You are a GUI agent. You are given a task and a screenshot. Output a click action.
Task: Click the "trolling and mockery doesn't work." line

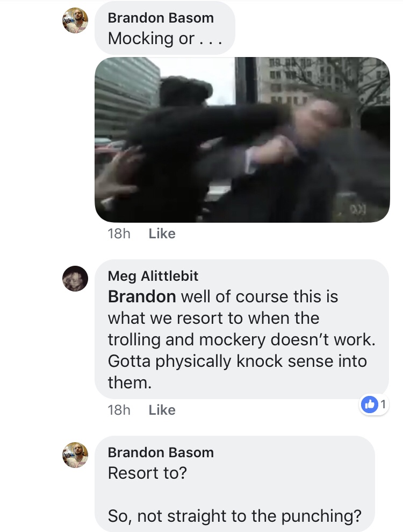click(x=242, y=339)
